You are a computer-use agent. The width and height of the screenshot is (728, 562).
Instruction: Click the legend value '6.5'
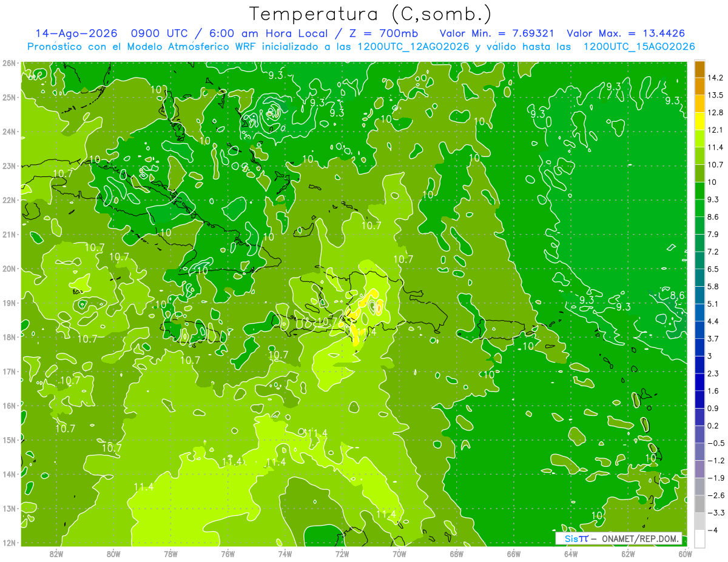coord(713,269)
